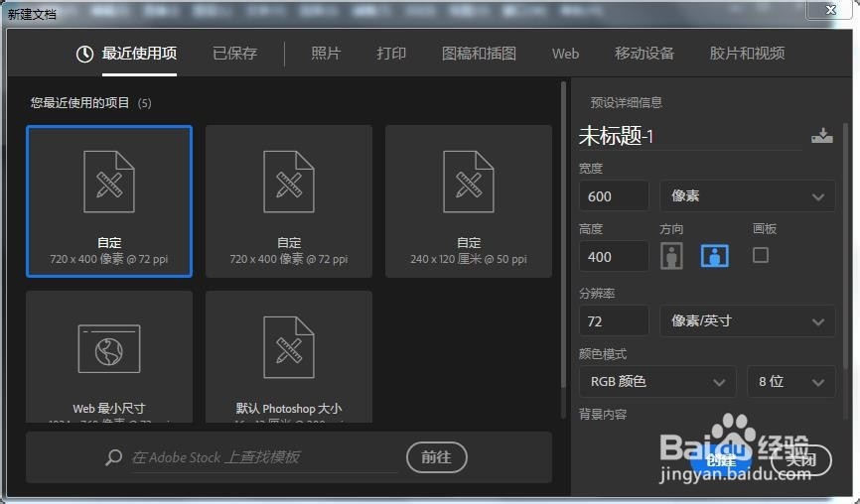Screen dimensions: 860x504
Task: Open the 像素/英寸 resolution unit dropdown
Action: (747, 321)
